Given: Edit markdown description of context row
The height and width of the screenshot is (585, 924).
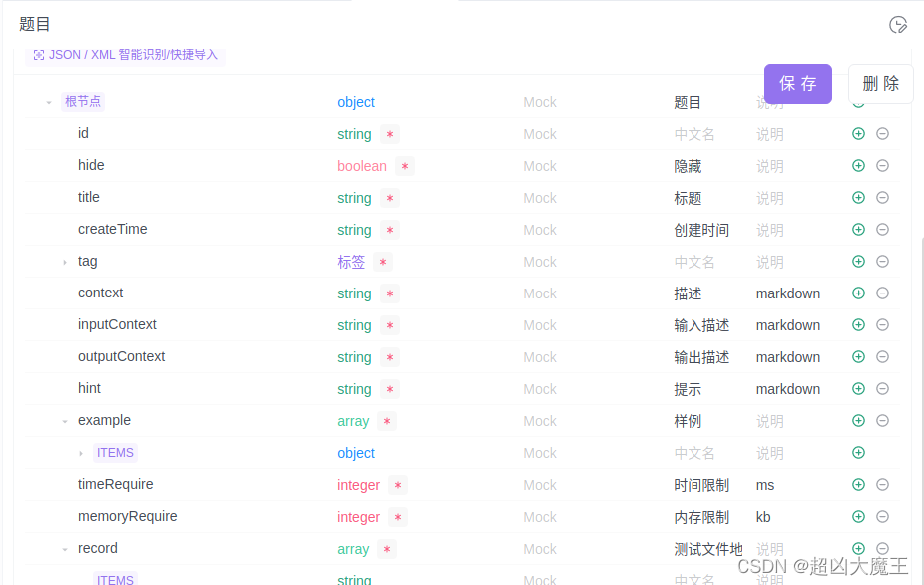Looking at the screenshot, I should pos(788,293).
